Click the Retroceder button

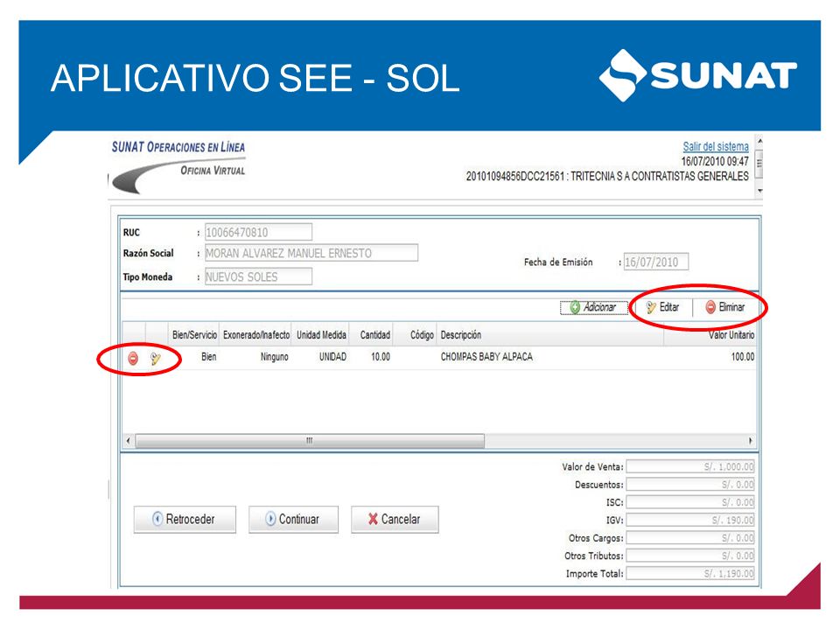pos(185,519)
